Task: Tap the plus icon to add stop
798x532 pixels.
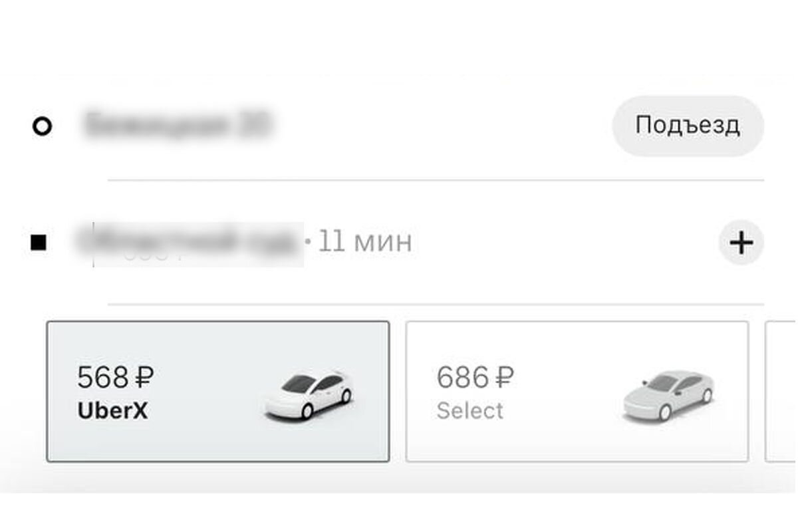Action: [741, 243]
